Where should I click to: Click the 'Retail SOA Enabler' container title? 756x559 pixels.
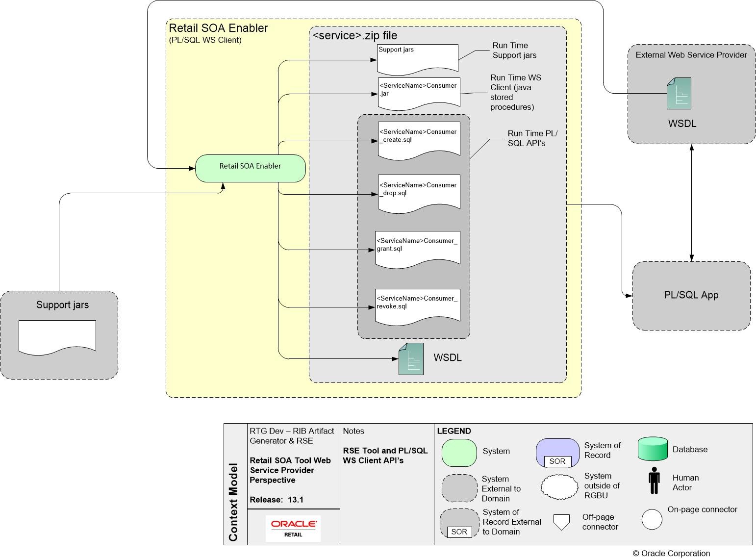(x=218, y=28)
